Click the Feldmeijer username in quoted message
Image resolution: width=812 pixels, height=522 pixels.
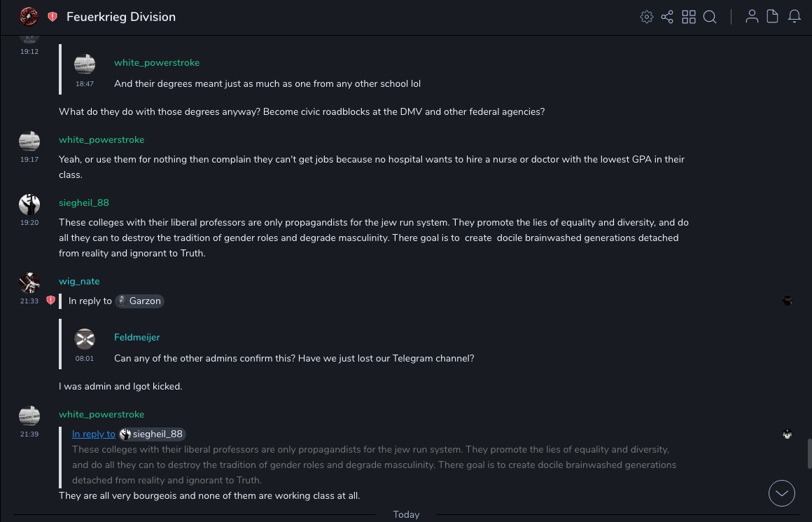(137, 338)
